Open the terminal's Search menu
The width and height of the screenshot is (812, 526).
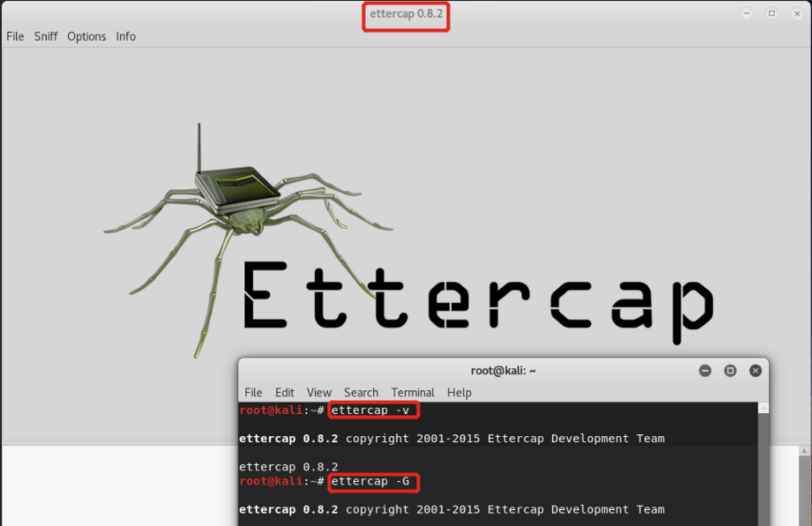click(x=361, y=392)
